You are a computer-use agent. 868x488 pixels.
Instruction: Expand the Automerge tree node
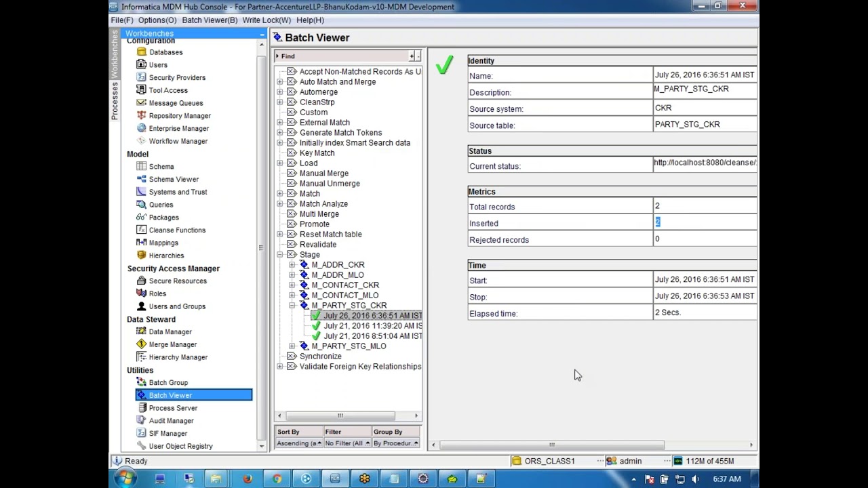click(280, 92)
